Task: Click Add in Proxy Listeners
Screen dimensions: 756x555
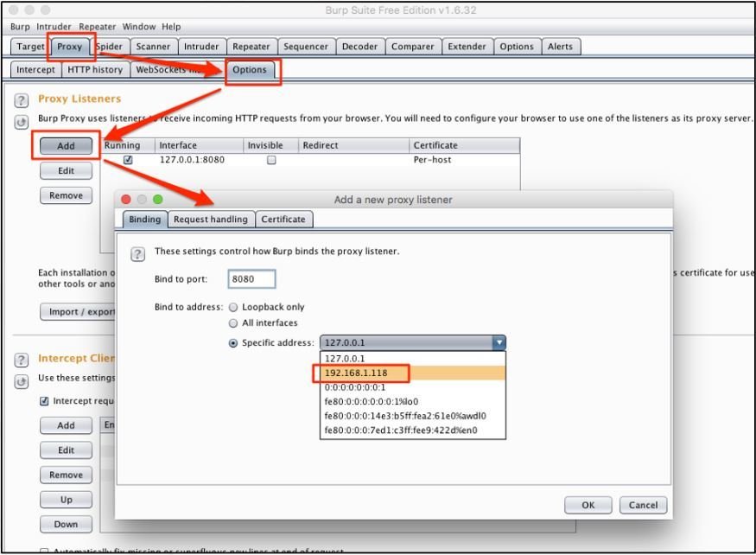Action: [x=66, y=146]
